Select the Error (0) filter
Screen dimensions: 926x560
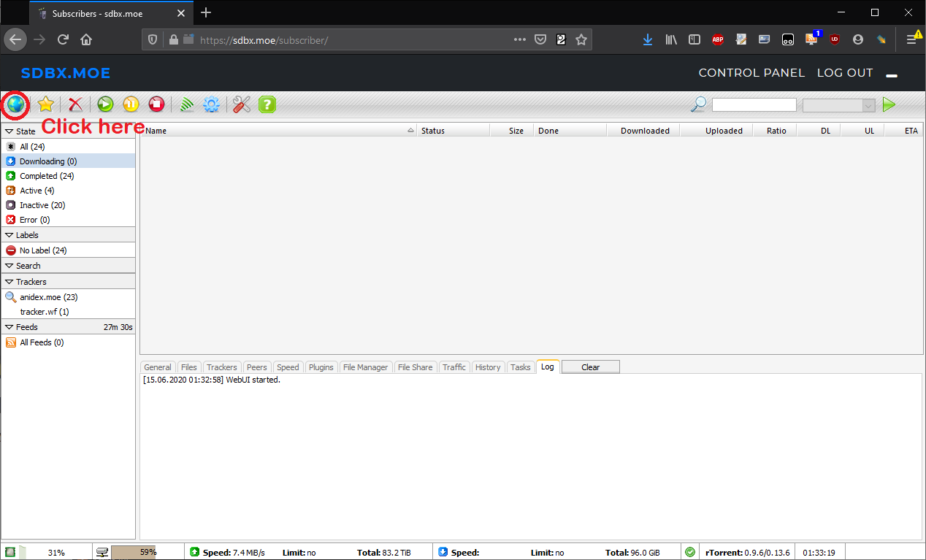[x=68, y=220]
